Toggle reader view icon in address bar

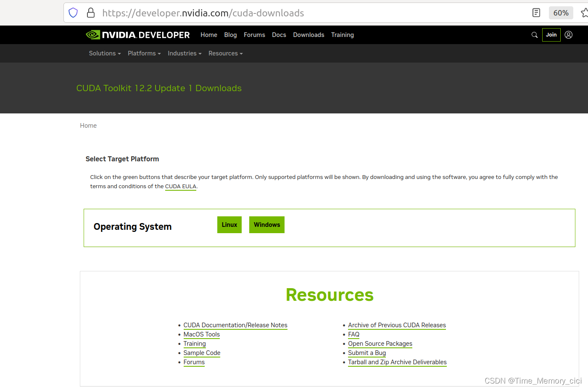coord(536,13)
